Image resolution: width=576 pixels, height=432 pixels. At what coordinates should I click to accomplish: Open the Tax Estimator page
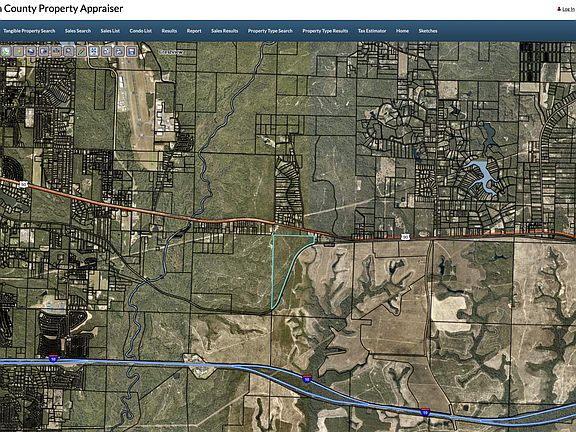[372, 31]
